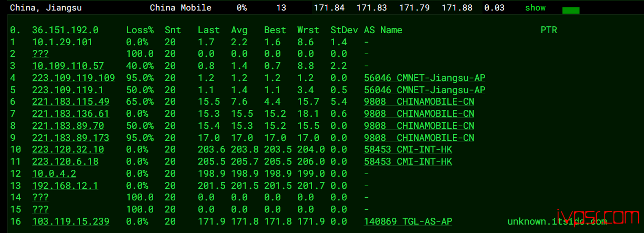Click hop 11's 206.0 worst value
This screenshot has width=644, height=233.
(x=311, y=161)
